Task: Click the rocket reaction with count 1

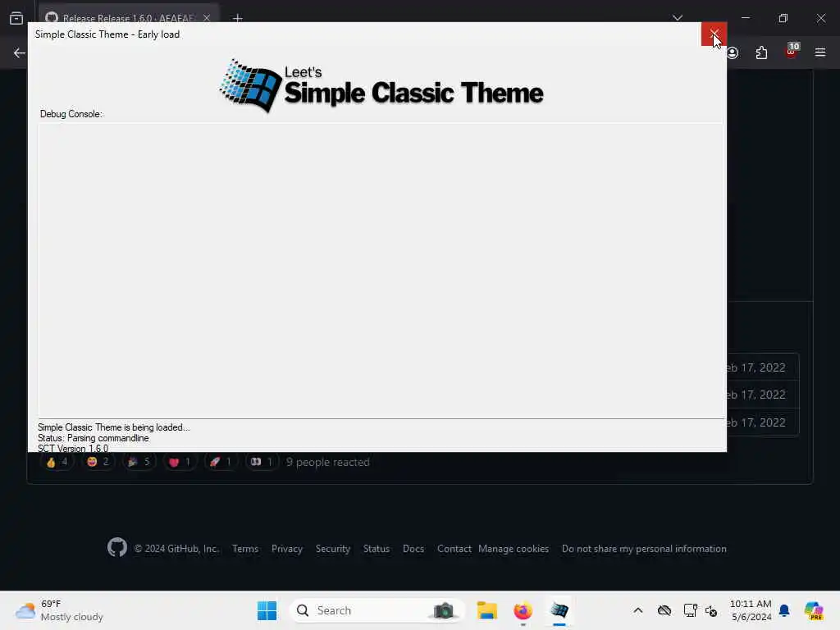Action: [x=220, y=462]
